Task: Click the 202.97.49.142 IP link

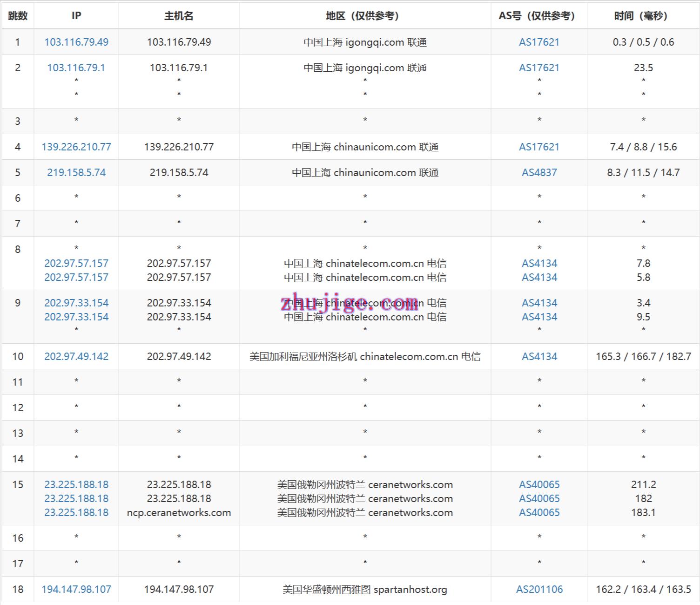Action: [76, 356]
